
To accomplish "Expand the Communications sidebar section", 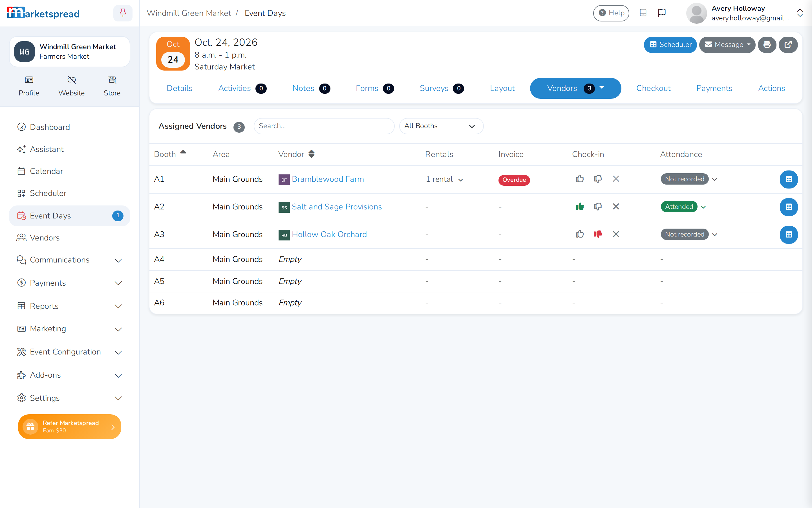I will (x=69, y=260).
